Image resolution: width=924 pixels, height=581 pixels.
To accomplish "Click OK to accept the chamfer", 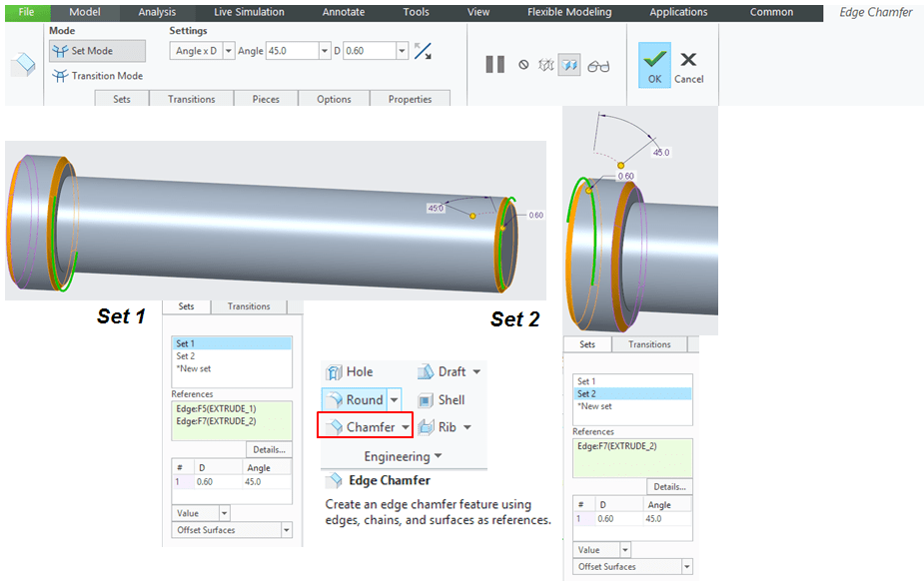I will (654, 65).
